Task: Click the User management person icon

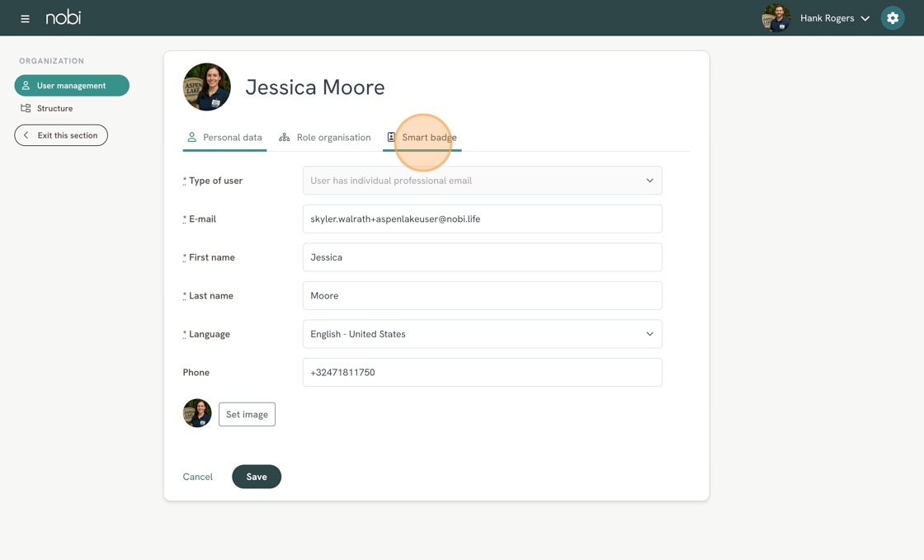Action: [26, 86]
